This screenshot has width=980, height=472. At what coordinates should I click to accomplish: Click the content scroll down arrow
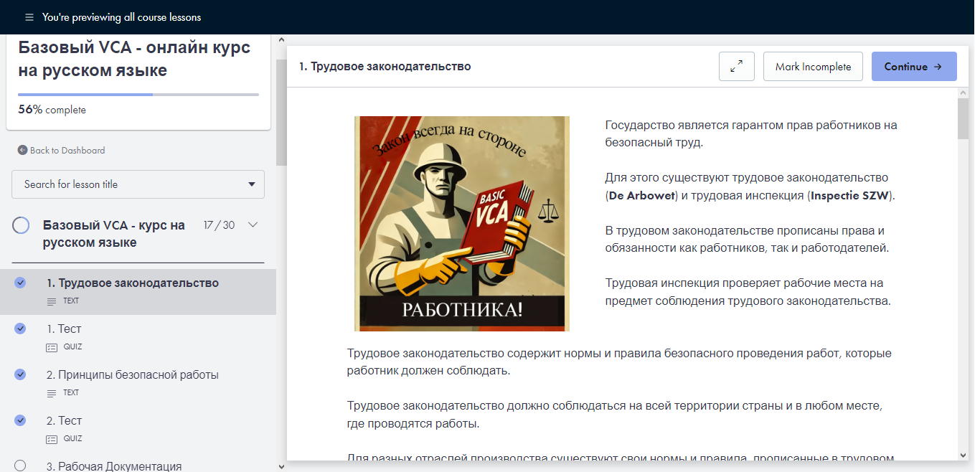point(962,455)
